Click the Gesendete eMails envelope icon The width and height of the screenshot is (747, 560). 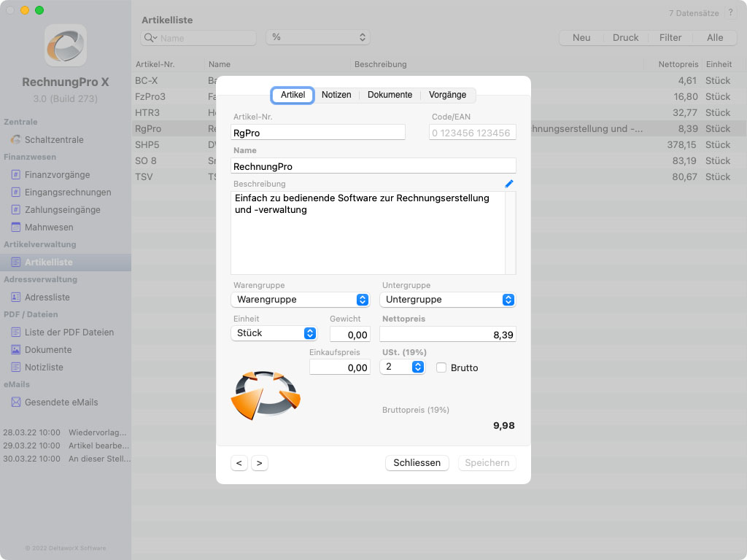(x=15, y=402)
